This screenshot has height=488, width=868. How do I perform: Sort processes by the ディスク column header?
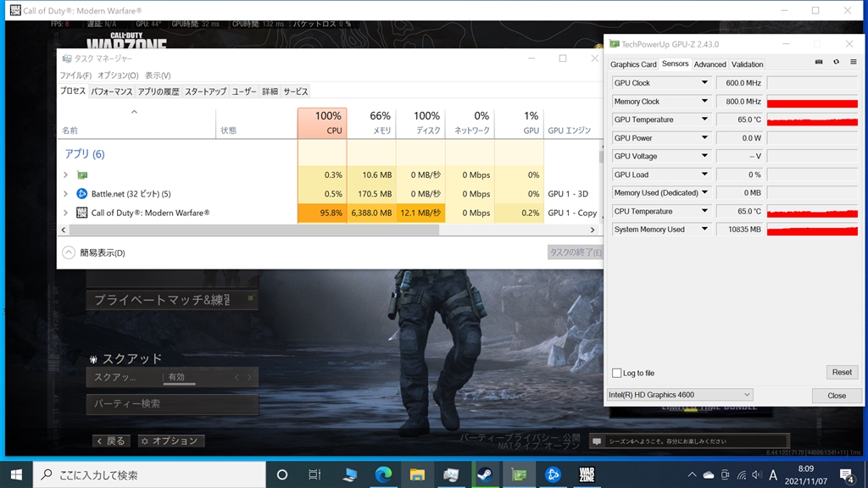420,123
